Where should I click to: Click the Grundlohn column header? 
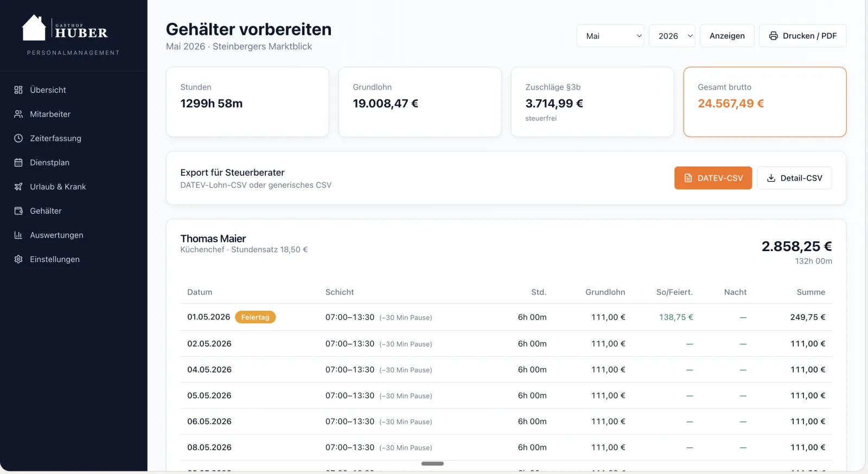[x=605, y=292]
